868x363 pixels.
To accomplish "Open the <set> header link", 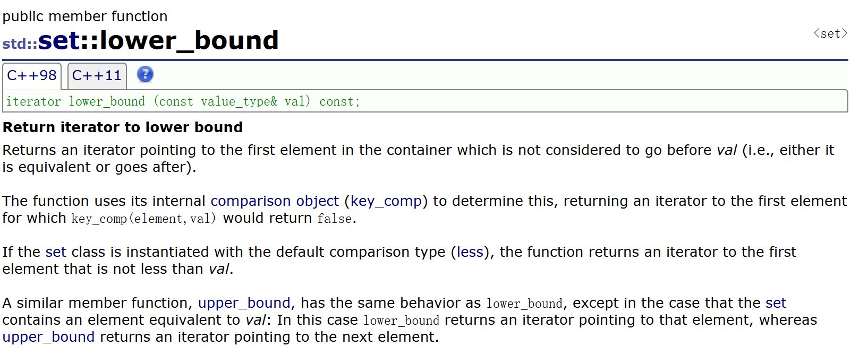I will point(830,33).
